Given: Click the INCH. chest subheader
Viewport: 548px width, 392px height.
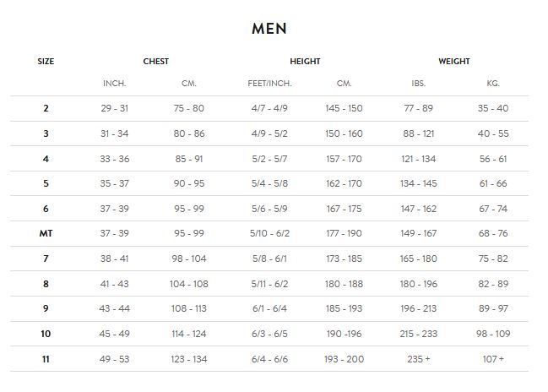Looking at the screenshot, I should point(114,84).
